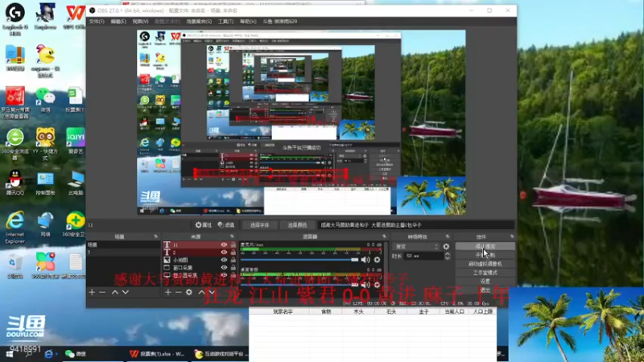Move the scene up with the arrow icon
This screenshot has height=362, width=644.
pyautogui.click(x=115, y=292)
